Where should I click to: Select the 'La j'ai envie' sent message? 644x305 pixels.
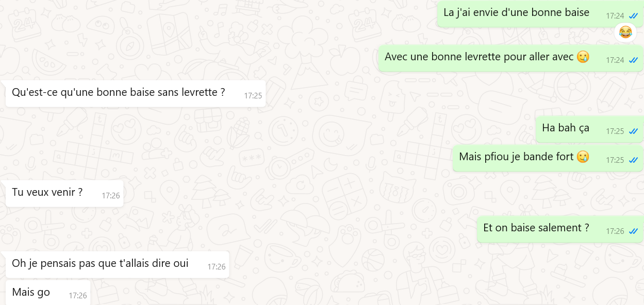(x=540, y=13)
